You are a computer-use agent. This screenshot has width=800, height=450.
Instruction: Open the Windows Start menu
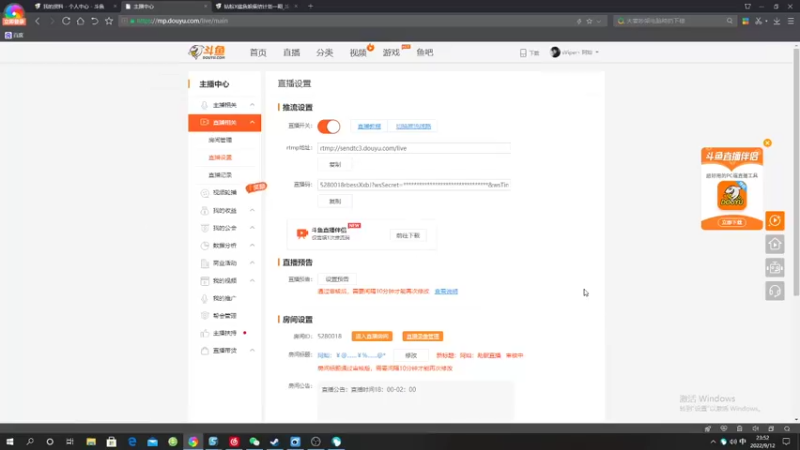click(10, 441)
